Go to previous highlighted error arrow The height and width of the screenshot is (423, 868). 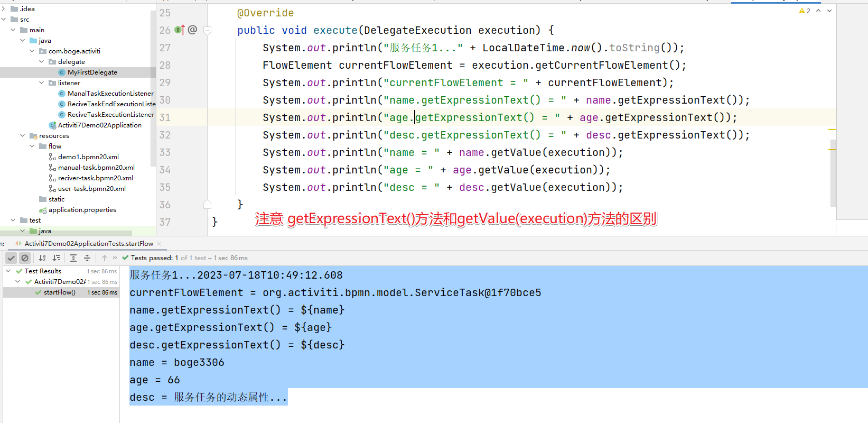click(818, 11)
